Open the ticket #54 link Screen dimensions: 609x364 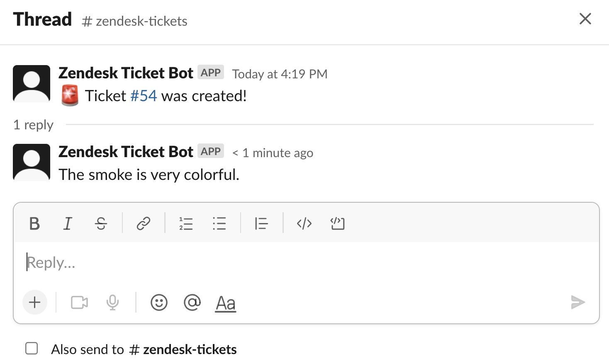[144, 96]
